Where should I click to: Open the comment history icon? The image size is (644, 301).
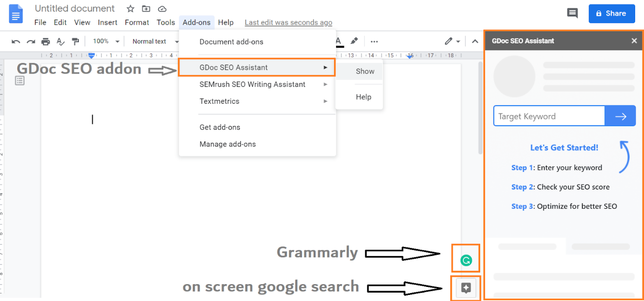[x=572, y=13]
